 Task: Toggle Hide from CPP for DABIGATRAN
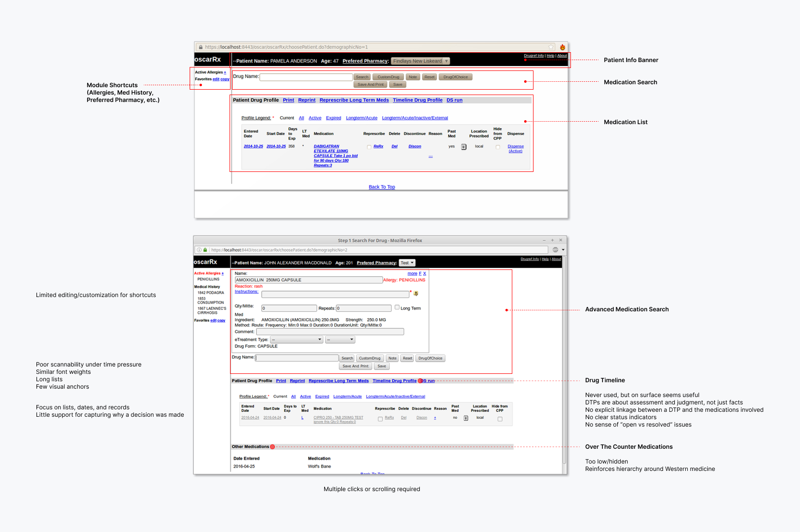coord(498,147)
